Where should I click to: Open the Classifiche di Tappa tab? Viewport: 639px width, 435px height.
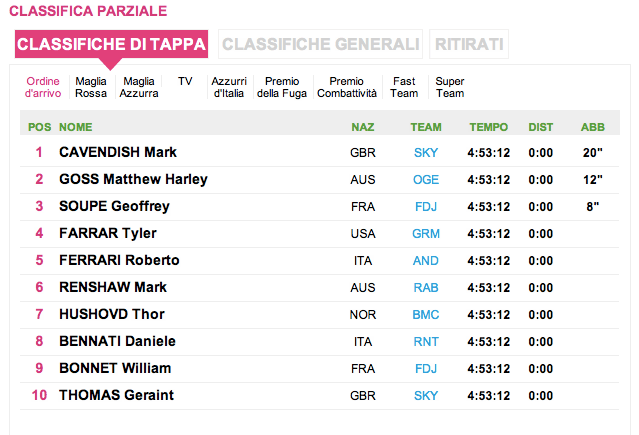click(x=111, y=44)
